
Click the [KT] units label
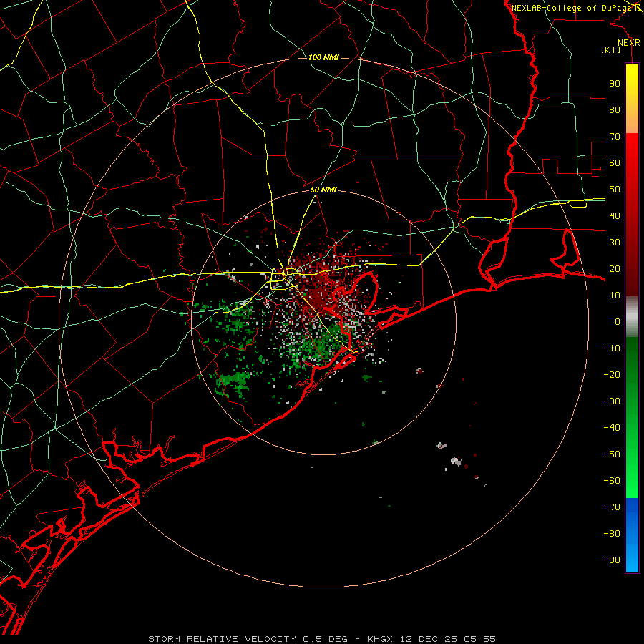611,49
